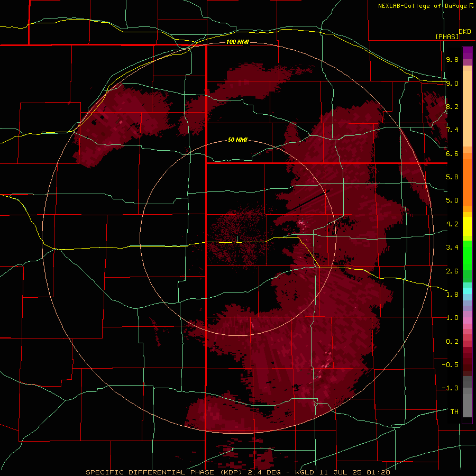Click the 2.6 value on color scale
This screenshot has width=476, height=476.
452,271
